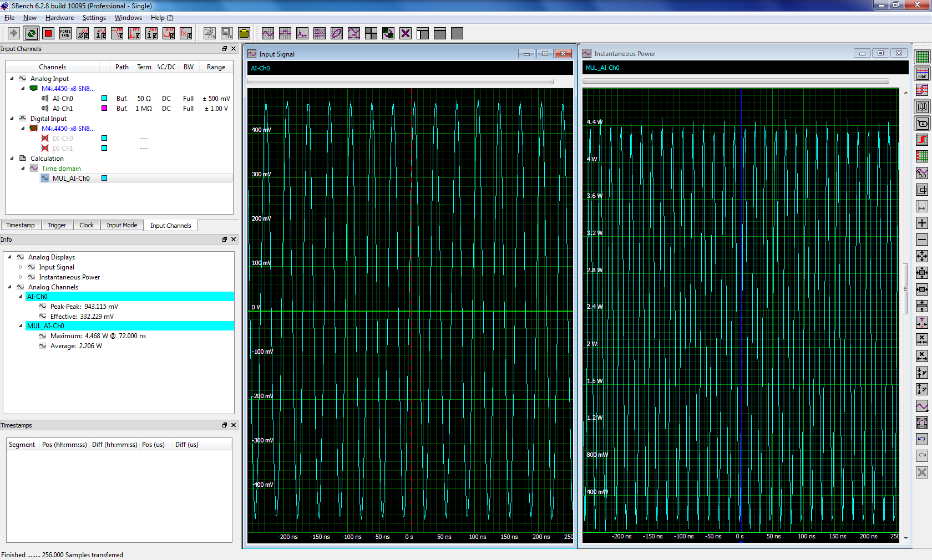
Task: Click the save configuration disk icon
Action: (227, 33)
